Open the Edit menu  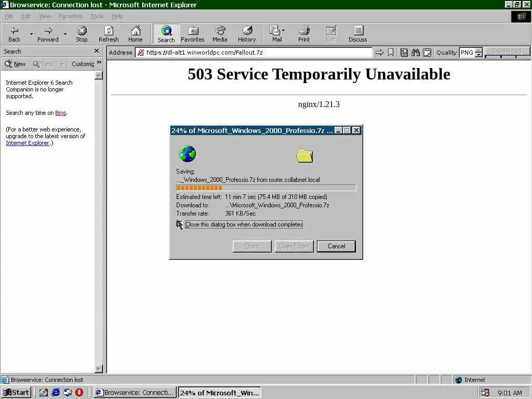(x=26, y=16)
